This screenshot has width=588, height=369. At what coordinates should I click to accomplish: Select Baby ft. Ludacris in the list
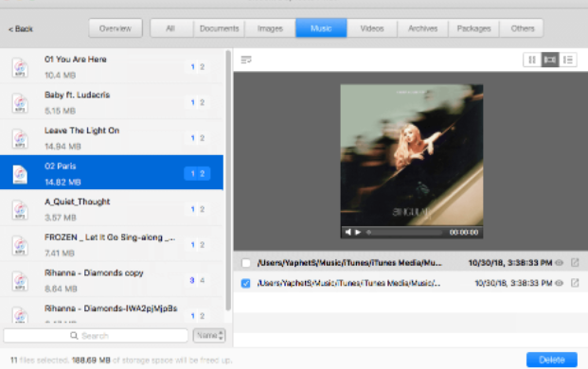112,102
